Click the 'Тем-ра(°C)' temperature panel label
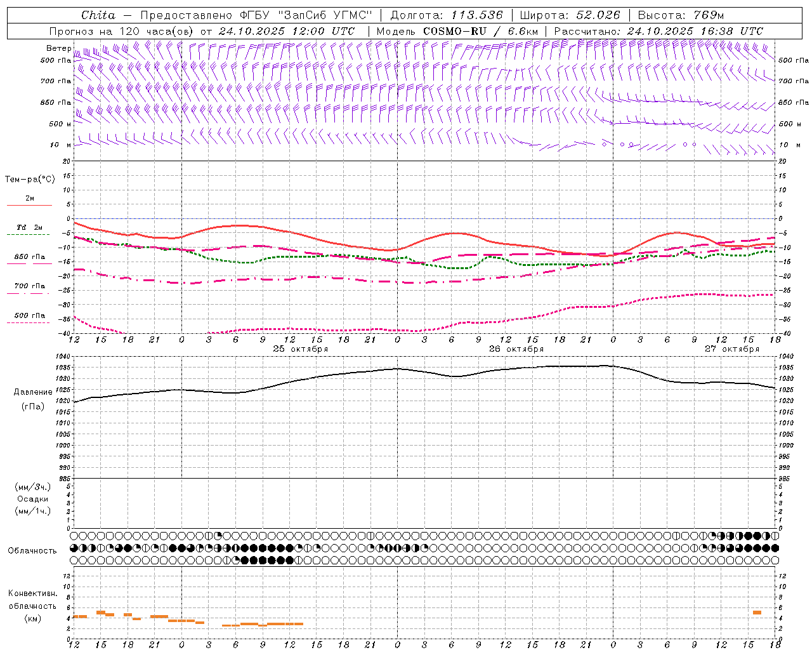 (x=30, y=180)
